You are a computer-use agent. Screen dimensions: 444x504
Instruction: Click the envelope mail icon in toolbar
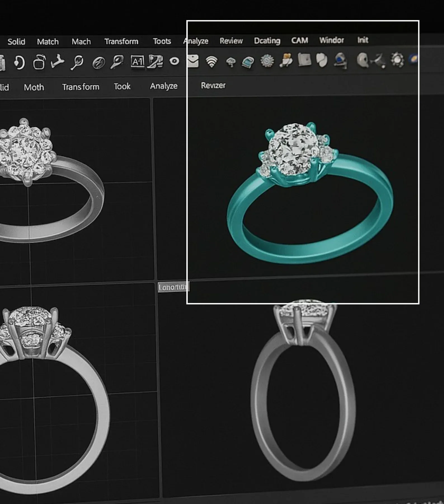pos(193,61)
